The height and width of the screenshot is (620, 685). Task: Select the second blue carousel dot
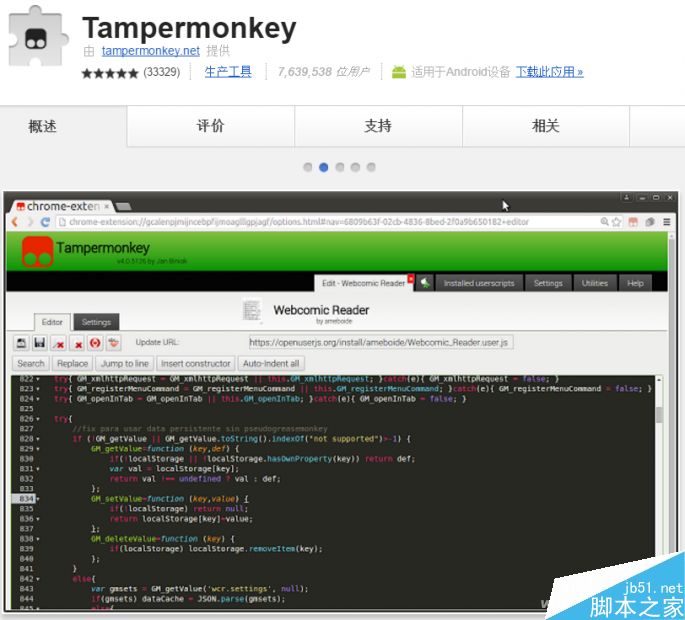coord(324,167)
